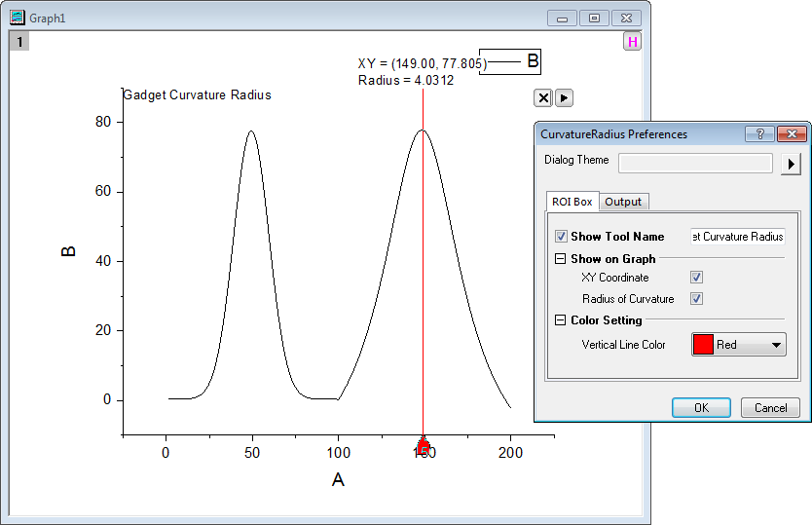
Task: Click the Dialog Theme field
Action: tap(695, 163)
